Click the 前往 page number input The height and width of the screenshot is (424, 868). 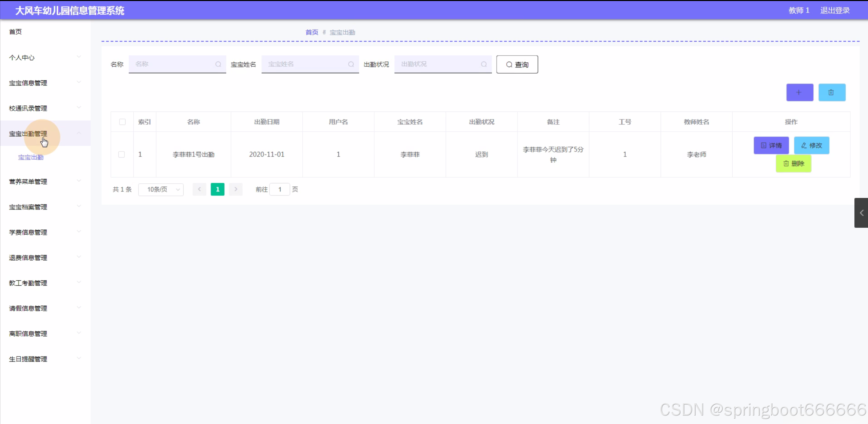pyautogui.click(x=280, y=189)
